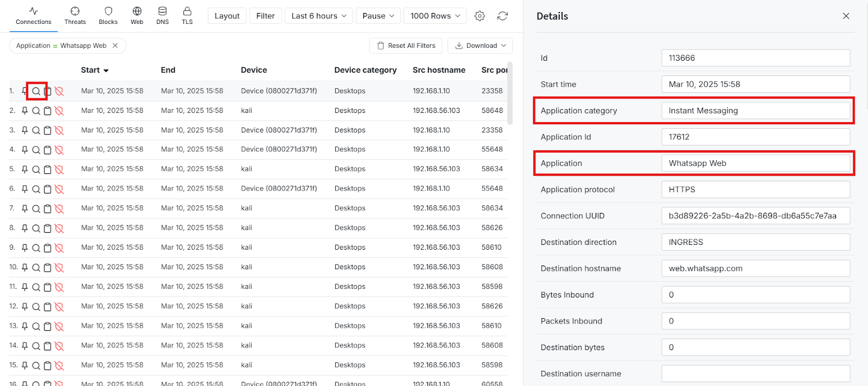View details of row 1 via magnifier icon
The image size is (868, 386).
36,91
